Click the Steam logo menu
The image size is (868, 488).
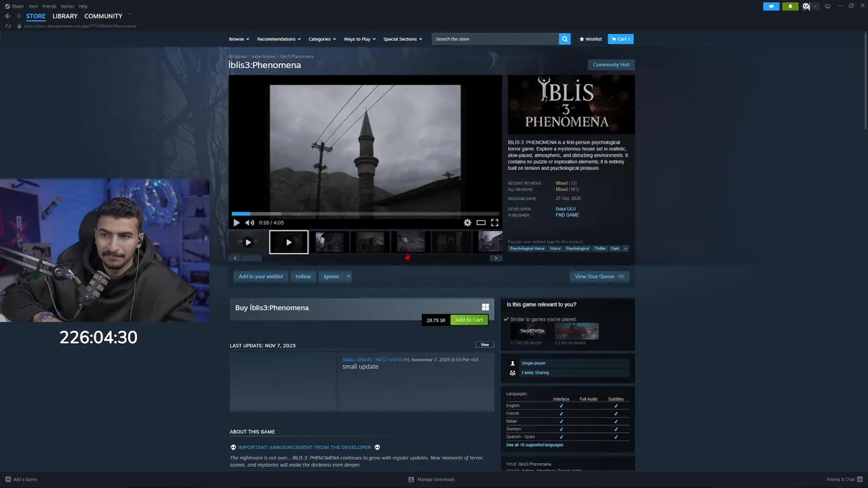14,6
